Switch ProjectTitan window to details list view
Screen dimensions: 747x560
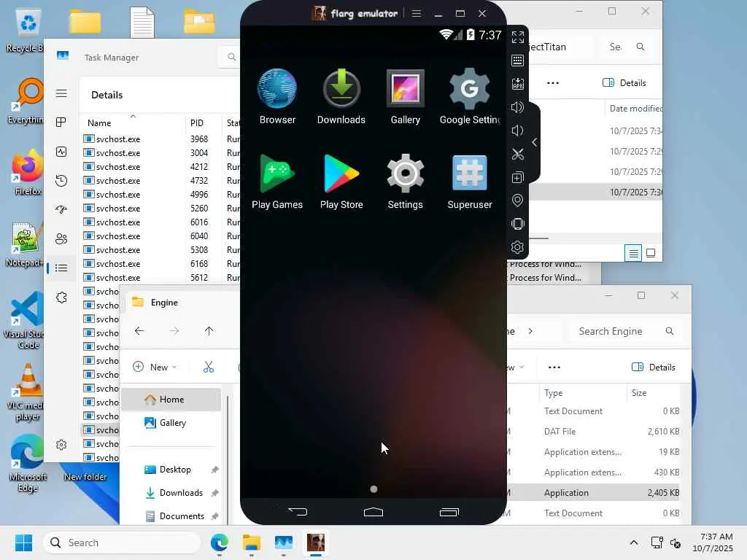pyautogui.click(x=633, y=253)
